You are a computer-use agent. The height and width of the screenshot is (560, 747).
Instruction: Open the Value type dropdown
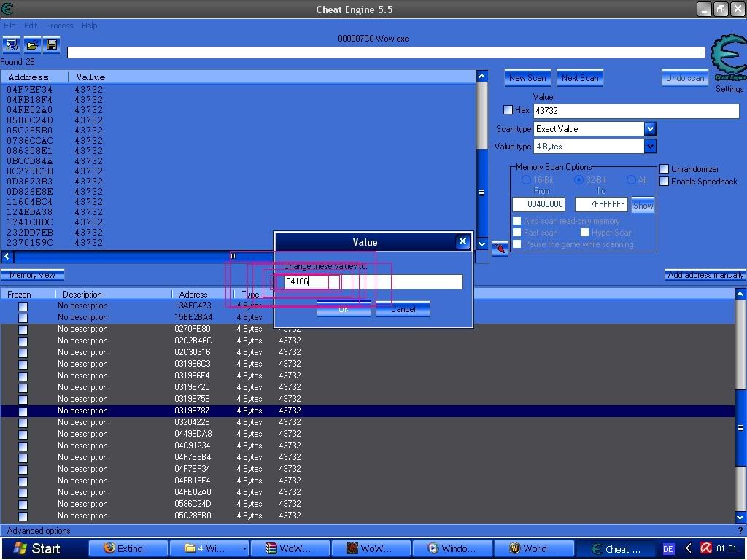click(650, 146)
